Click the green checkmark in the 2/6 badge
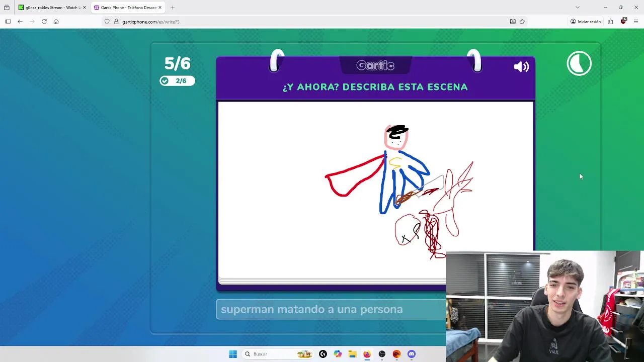Screen dimensions: 644x362 (165, 81)
